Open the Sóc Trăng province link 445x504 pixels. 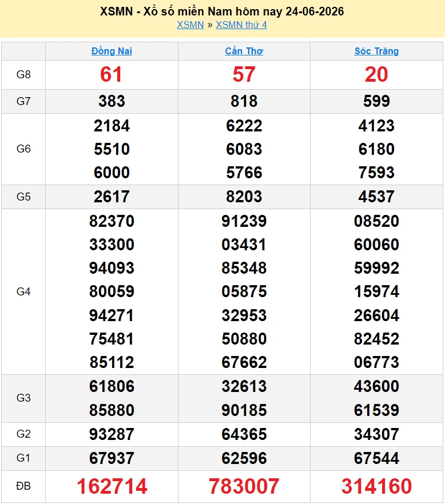click(x=376, y=51)
